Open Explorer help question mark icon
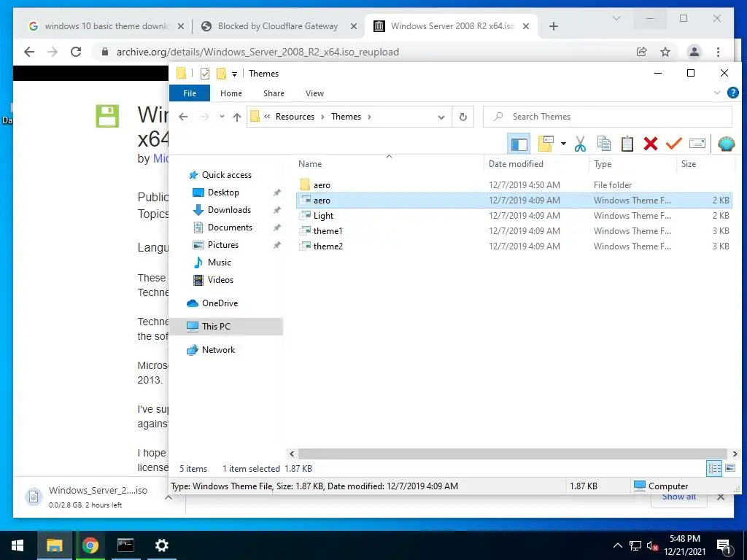The height and width of the screenshot is (560, 747). 732,93
